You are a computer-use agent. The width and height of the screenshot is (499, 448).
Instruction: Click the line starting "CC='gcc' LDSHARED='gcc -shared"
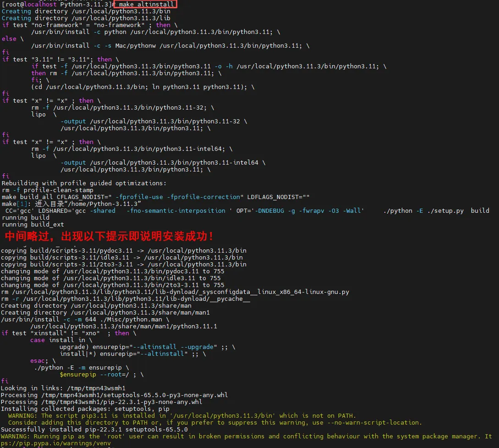coord(247,211)
